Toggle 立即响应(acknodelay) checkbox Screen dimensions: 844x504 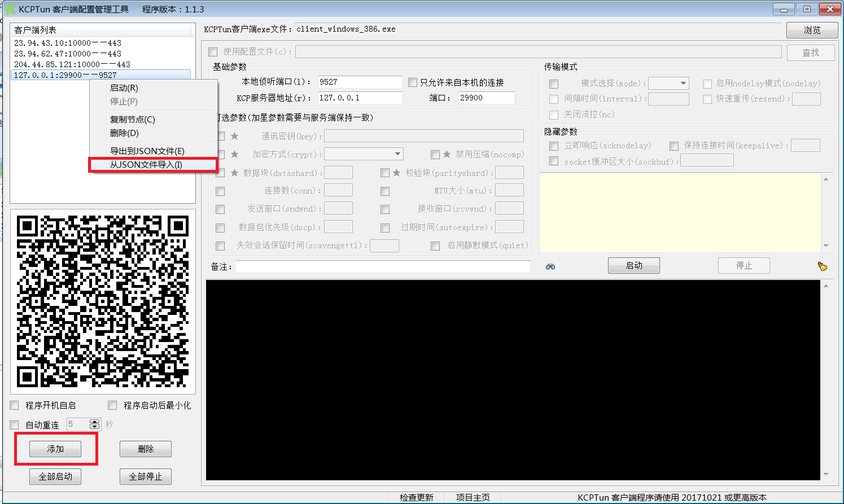pos(554,146)
